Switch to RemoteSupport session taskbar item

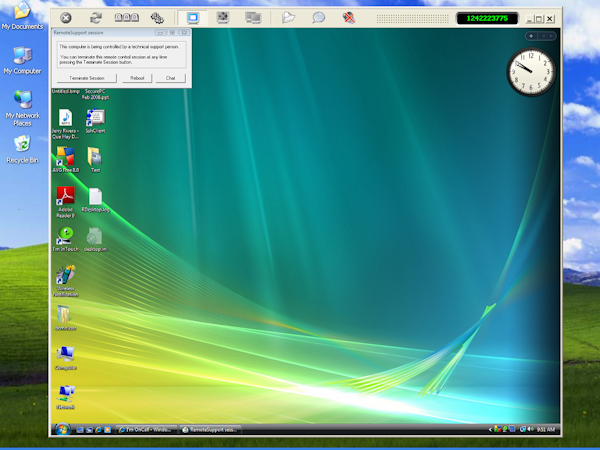coord(210,429)
